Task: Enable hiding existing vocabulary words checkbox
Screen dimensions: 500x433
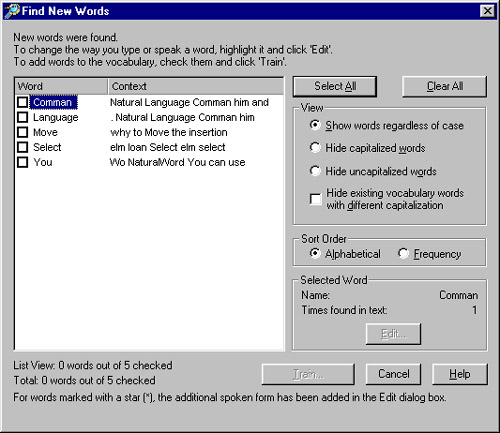Action: pyautogui.click(x=316, y=199)
